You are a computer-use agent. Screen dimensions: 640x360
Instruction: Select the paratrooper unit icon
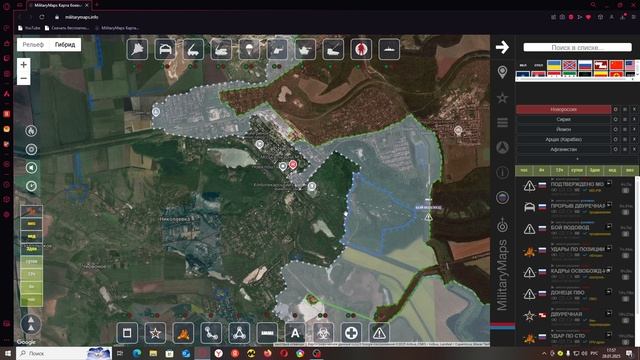coord(249,49)
